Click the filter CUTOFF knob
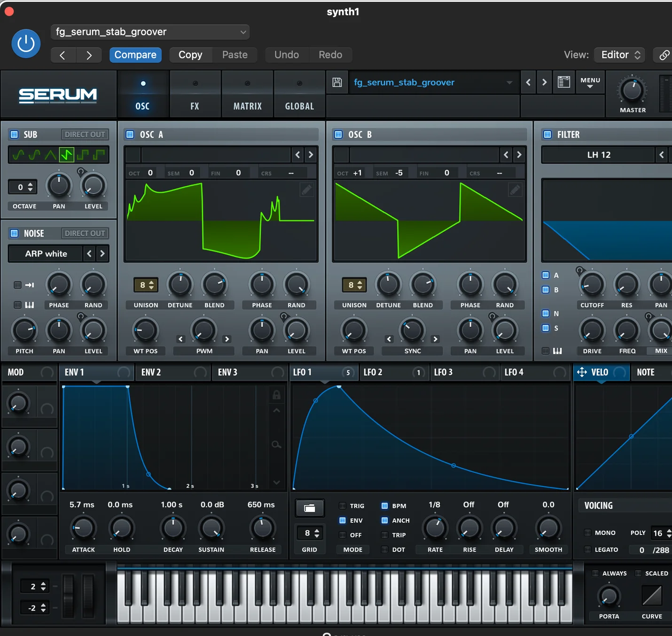This screenshot has height=636, width=672. tap(592, 285)
